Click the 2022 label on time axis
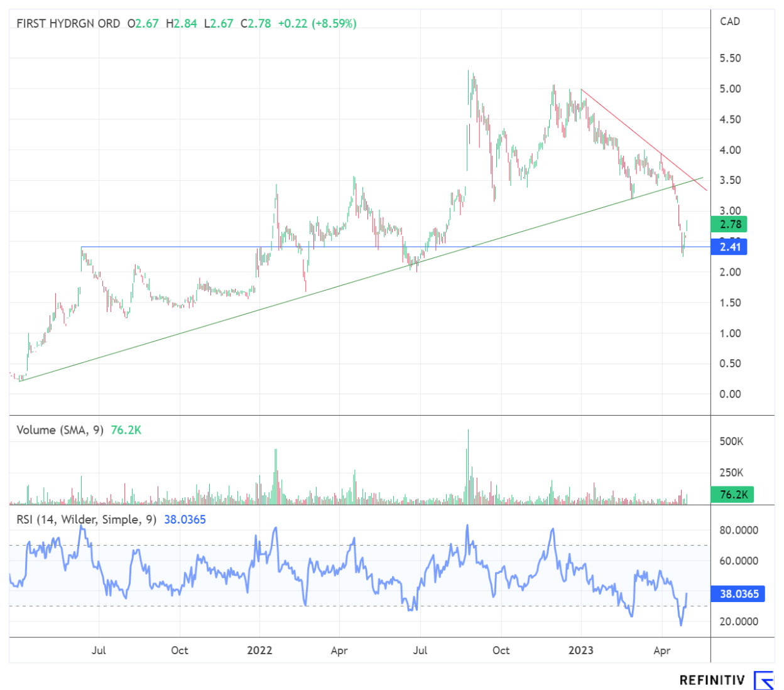The height and width of the screenshot is (690, 784). [x=259, y=650]
